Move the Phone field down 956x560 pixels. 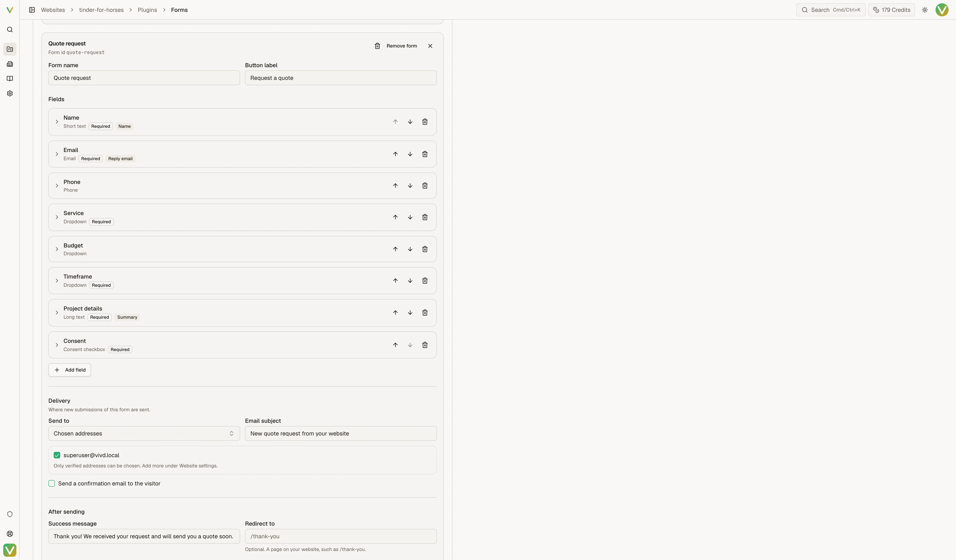point(410,185)
